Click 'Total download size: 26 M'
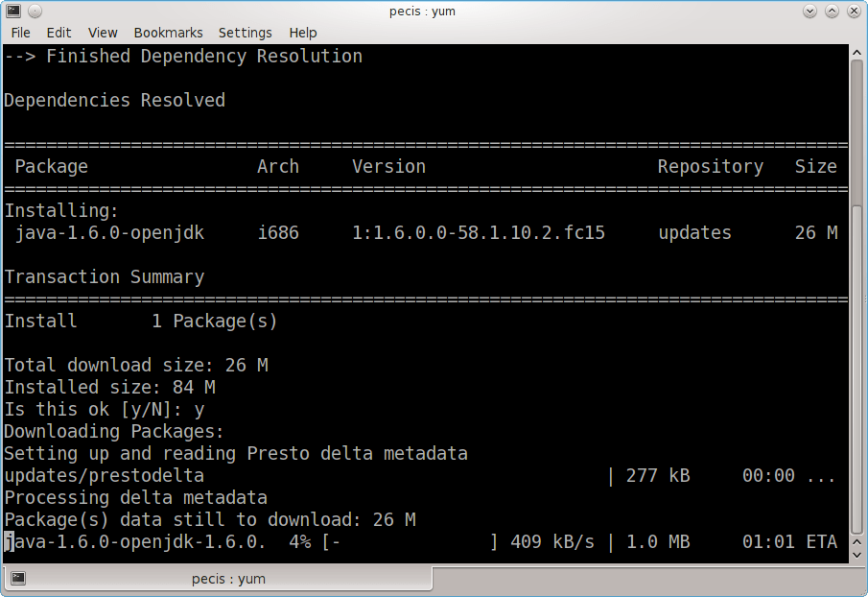Viewport: 868px width, 597px height. click(x=136, y=366)
